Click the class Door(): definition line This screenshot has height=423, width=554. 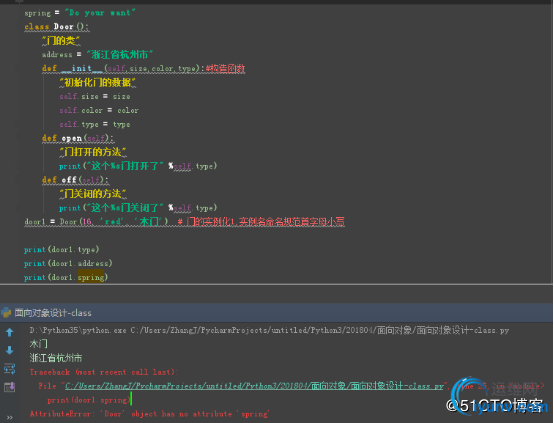57,27
